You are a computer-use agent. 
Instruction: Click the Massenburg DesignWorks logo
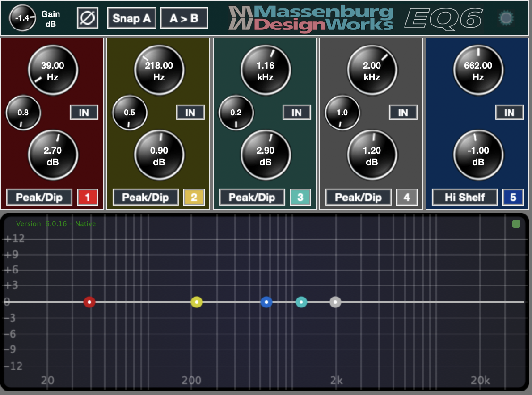point(311,18)
